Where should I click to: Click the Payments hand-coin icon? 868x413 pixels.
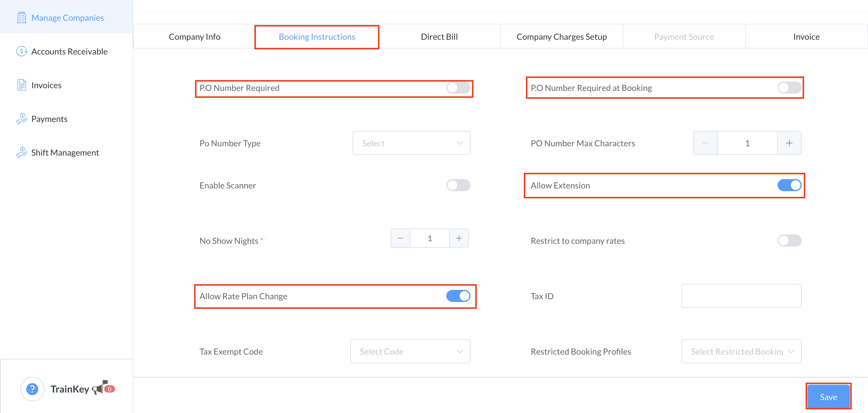pos(22,119)
